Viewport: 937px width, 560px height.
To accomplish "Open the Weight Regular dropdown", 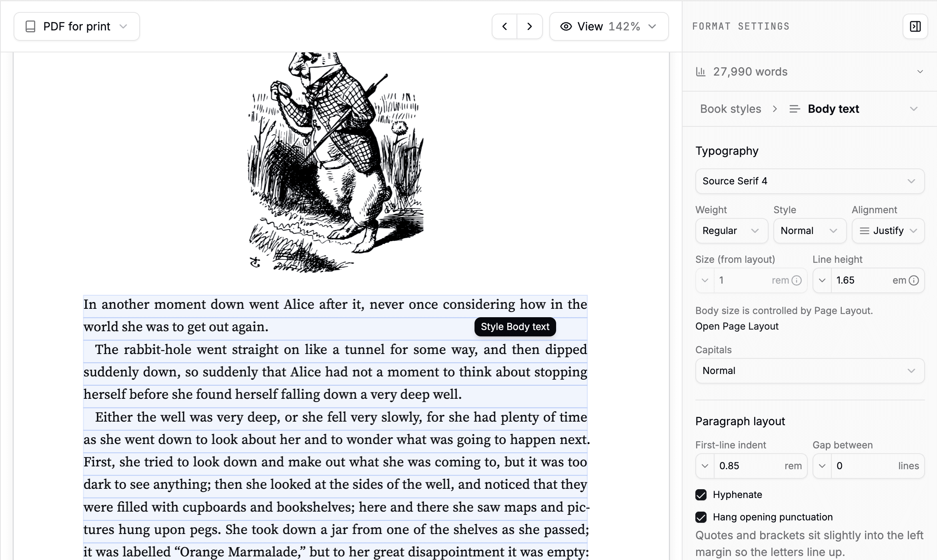I will 731,231.
